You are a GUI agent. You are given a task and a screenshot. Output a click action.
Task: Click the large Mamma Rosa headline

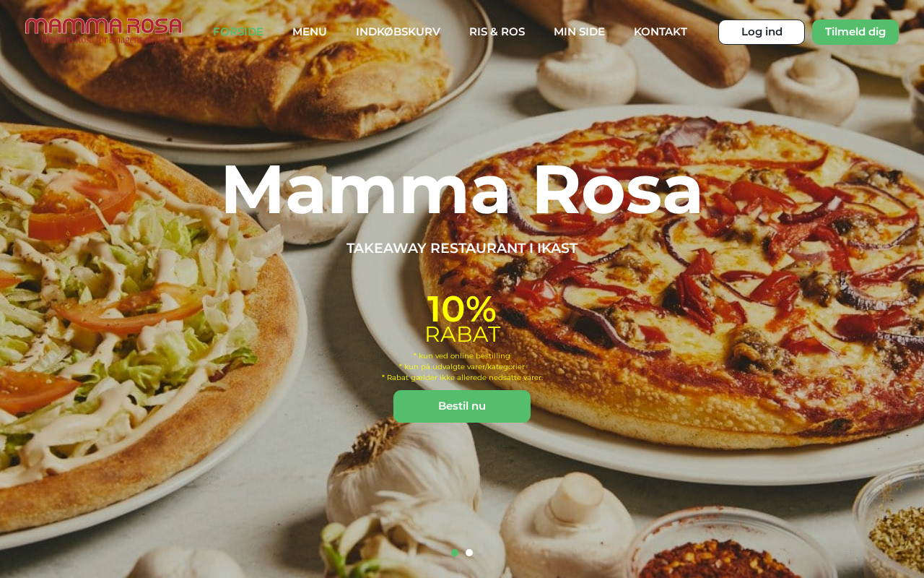pyautogui.click(x=462, y=189)
